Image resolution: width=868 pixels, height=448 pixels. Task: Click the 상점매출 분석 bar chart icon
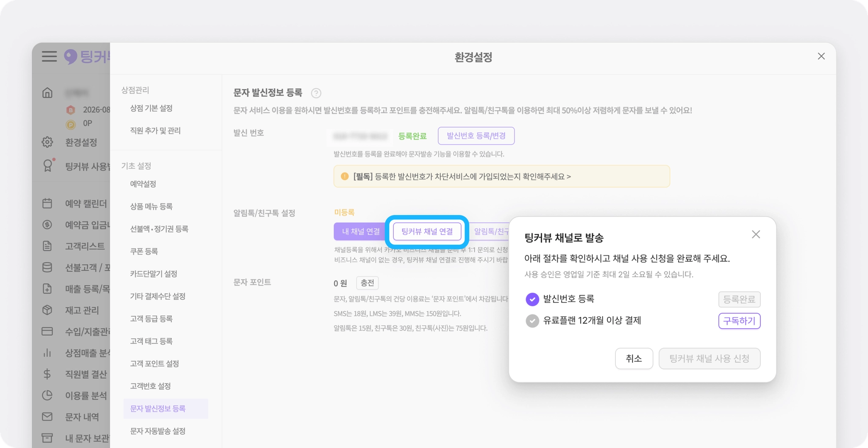pyautogui.click(x=47, y=353)
